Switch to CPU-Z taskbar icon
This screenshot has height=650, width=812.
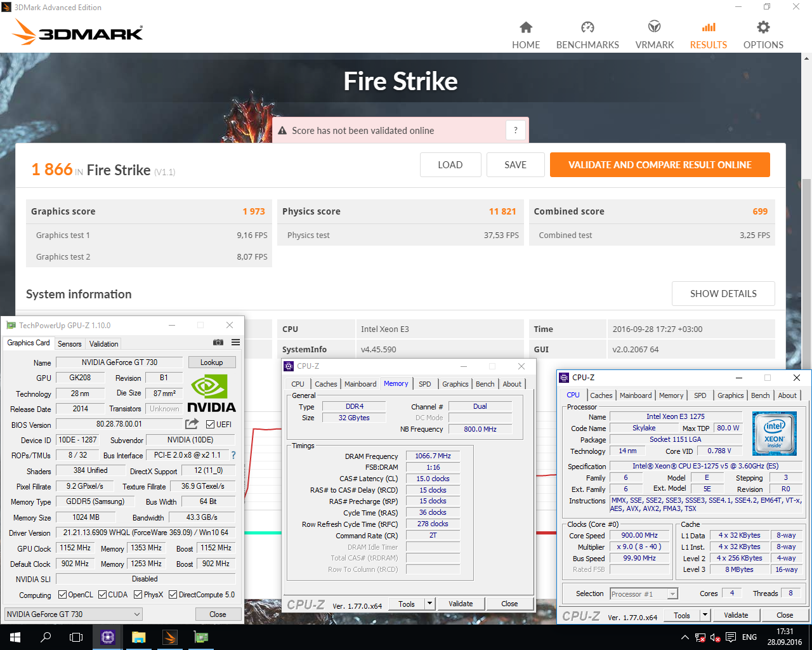pyautogui.click(x=108, y=637)
